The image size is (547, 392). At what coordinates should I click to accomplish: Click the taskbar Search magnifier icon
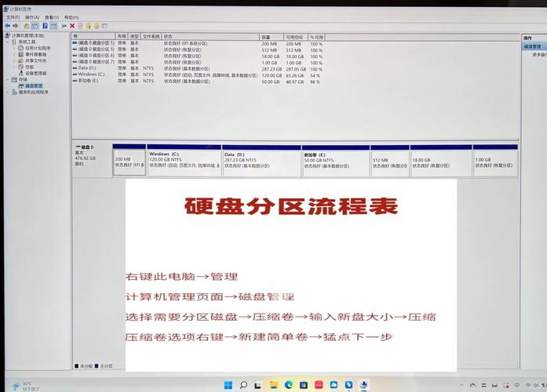[243, 385]
